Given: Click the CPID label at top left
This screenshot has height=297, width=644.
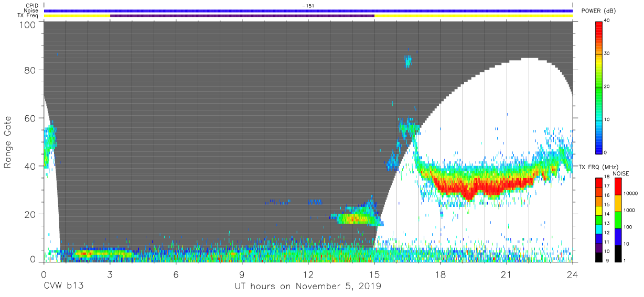Looking at the screenshot, I should tap(32, 5).
